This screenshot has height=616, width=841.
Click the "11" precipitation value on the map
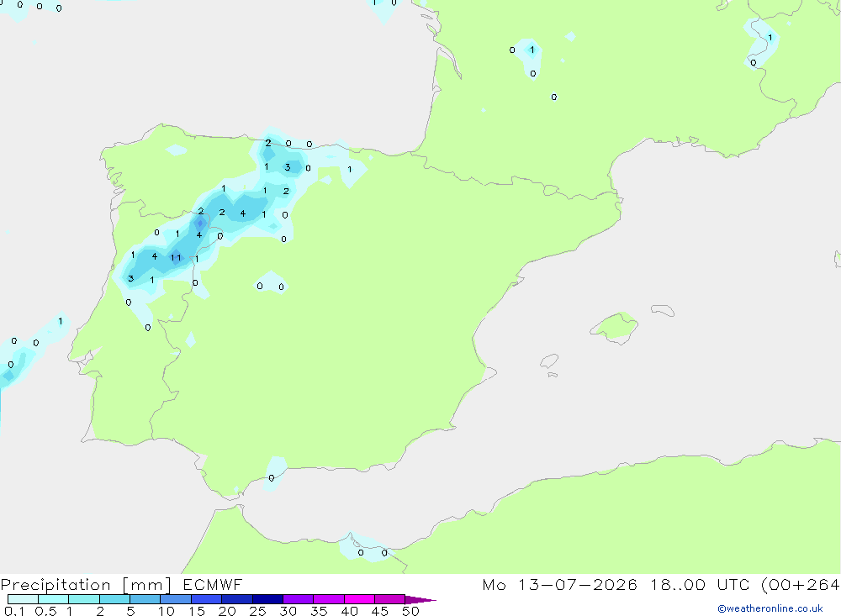coord(176,258)
